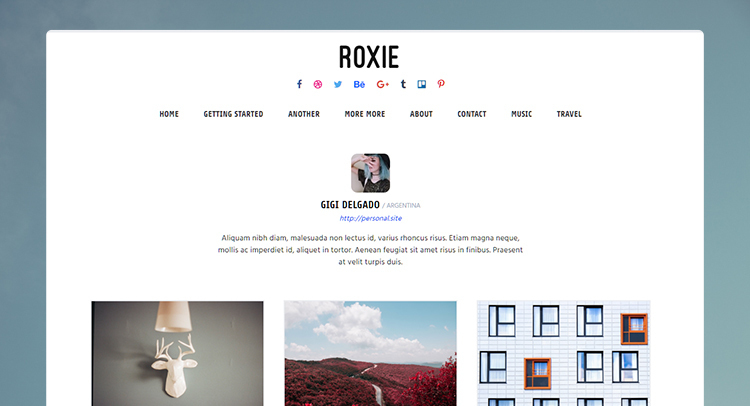The image size is (750, 406).
Task: Open the More More menu
Action: [364, 114]
